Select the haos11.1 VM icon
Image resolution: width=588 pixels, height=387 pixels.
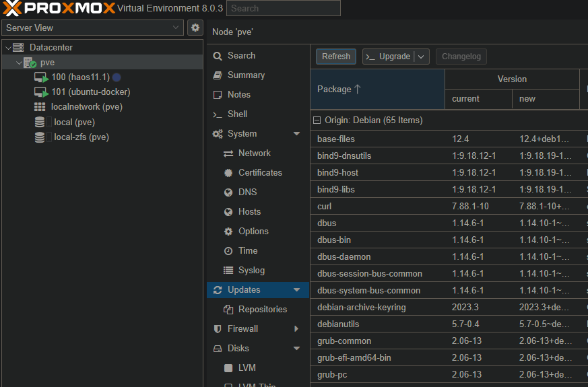click(42, 77)
